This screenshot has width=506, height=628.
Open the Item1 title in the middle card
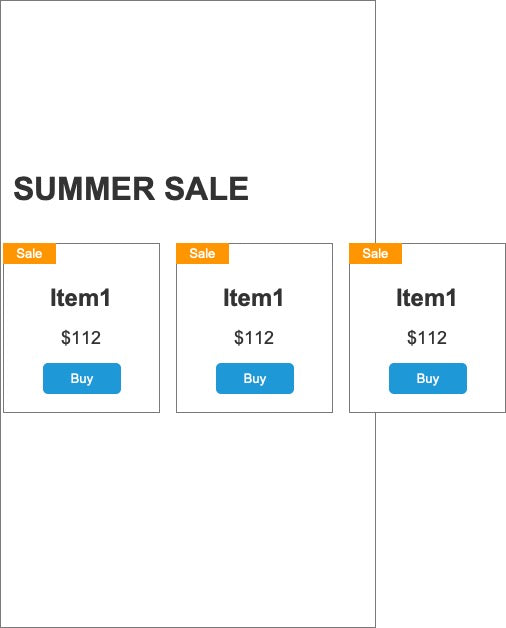254,298
